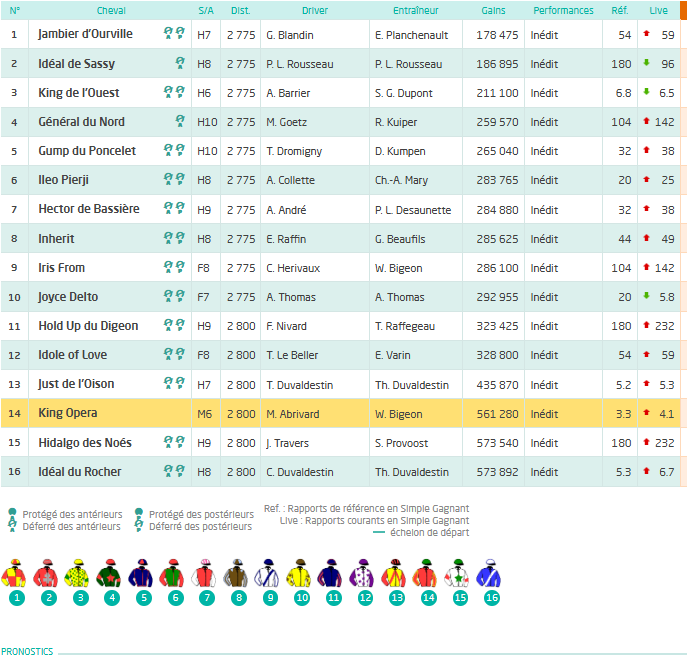Click the Driver column header
687x667 pixels.
(x=315, y=11)
